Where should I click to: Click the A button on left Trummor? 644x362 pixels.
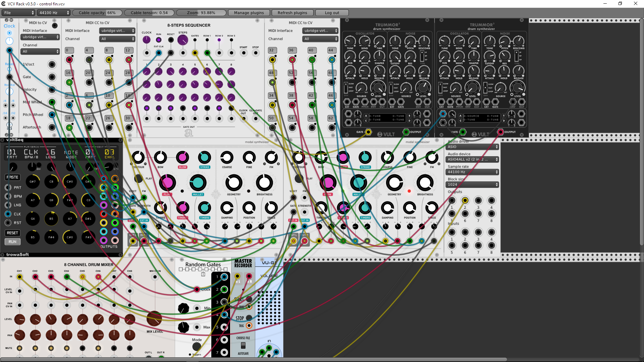366,116
